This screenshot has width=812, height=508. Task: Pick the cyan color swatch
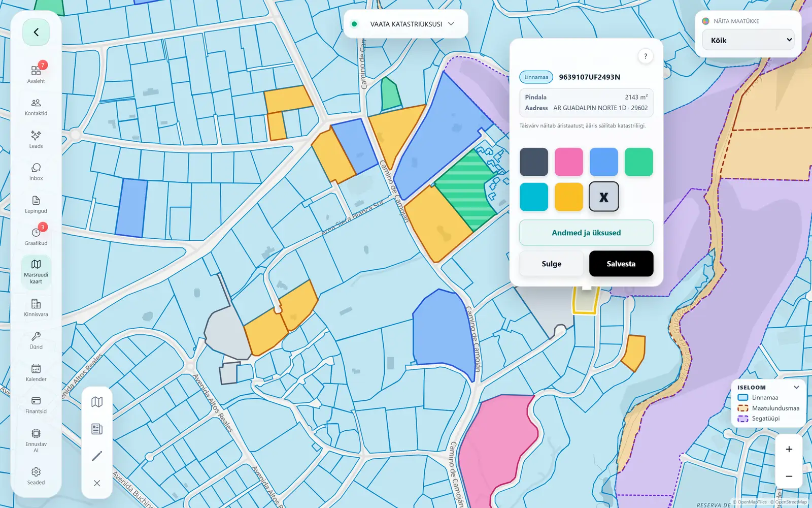(534, 197)
